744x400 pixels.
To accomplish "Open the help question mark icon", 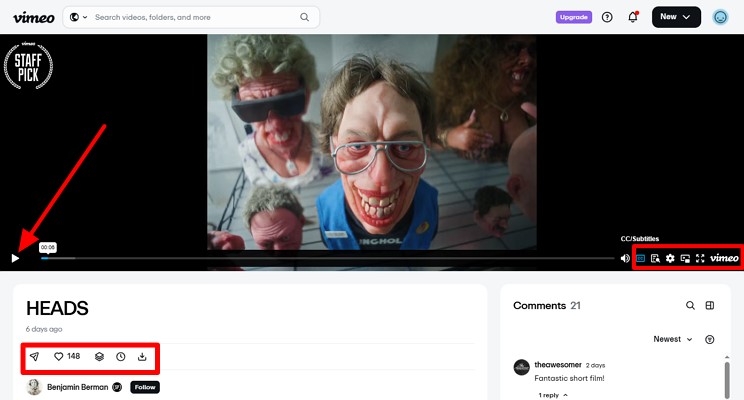I will click(x=607, y=17).
